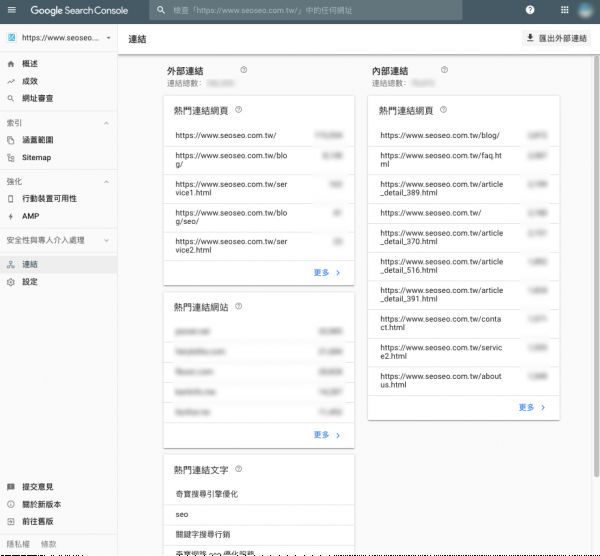Open the AMP menu item
This screenshot has width=600, height=556.
click(58, 216)
